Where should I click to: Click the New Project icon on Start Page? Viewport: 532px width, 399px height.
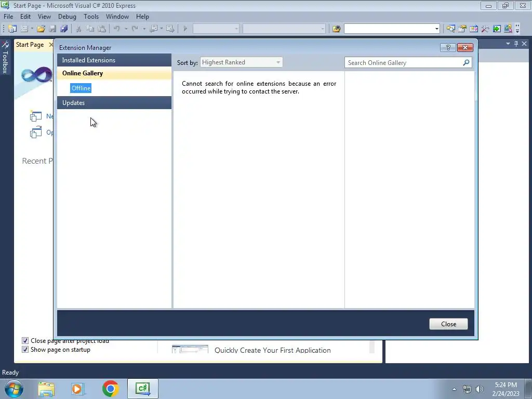tap(36, 116)
